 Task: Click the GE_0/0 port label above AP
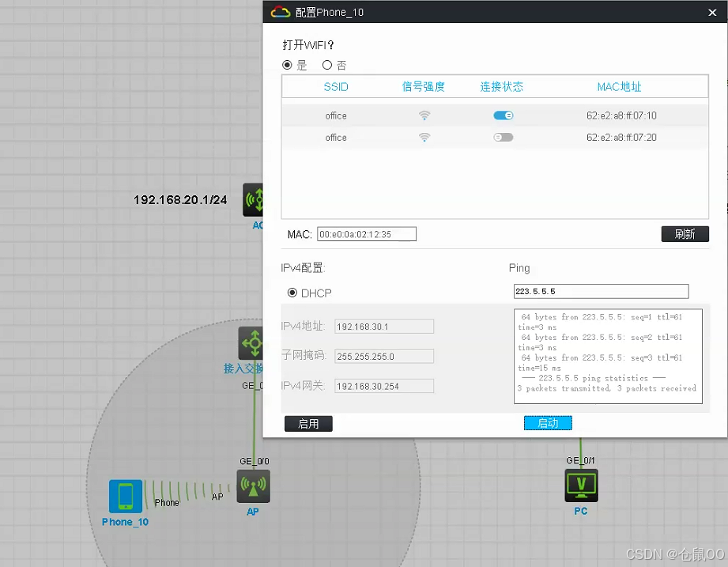point(255,461)
